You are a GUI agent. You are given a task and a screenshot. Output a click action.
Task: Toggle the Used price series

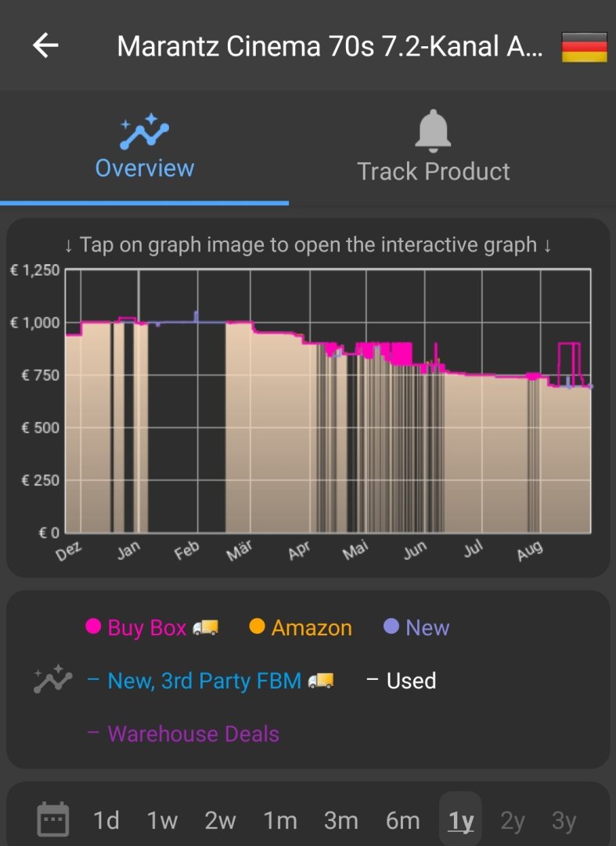[401, 681]
